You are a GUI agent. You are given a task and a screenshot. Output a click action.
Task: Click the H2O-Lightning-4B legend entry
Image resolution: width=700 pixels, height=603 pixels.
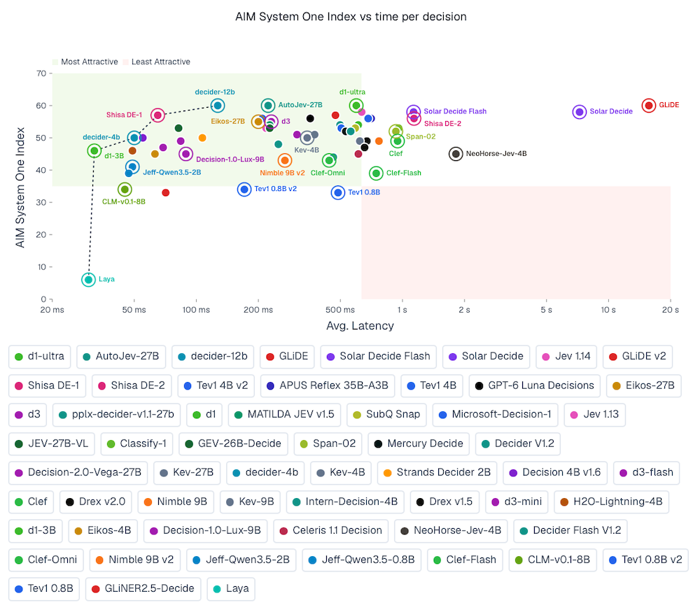[611, 502]
